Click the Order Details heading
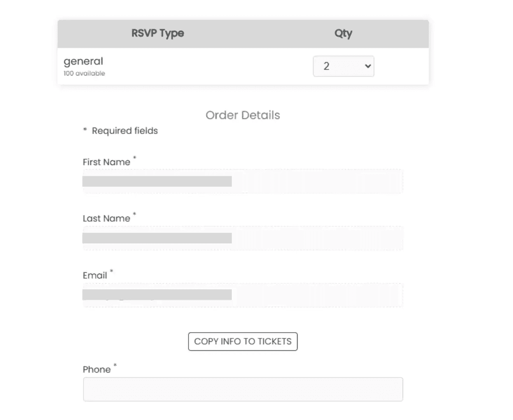Image resolution: width=513 pixels, height=420 pixels. [242, 115]
